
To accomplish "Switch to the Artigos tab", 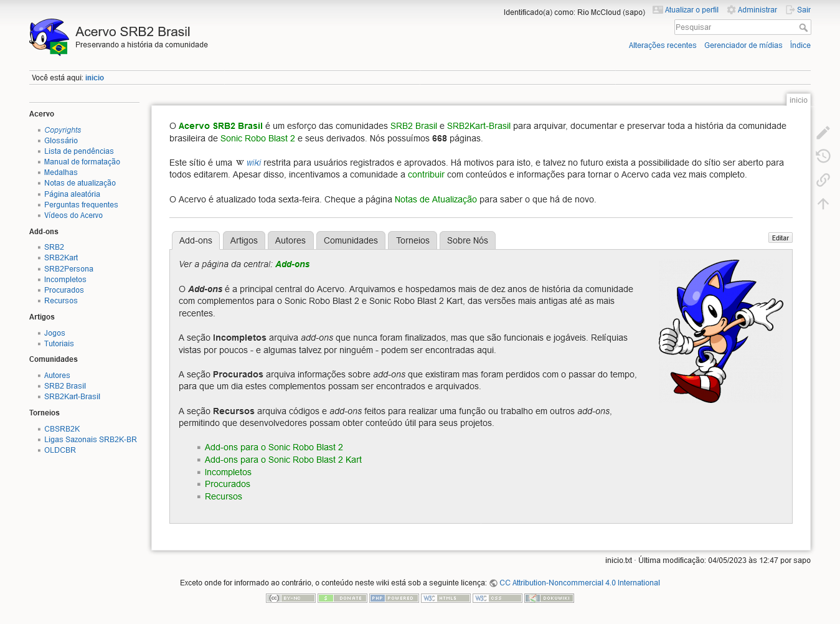I will 244,240.
